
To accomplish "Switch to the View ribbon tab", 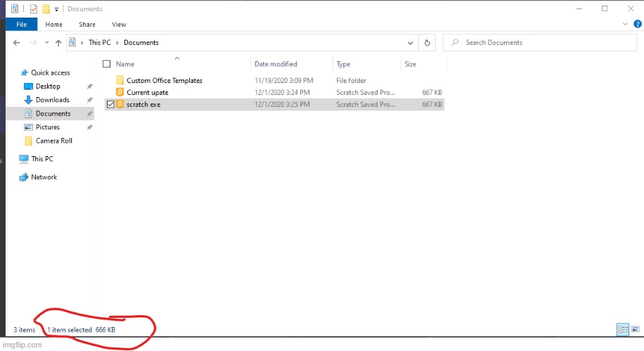I will click(x=119, y=25).
